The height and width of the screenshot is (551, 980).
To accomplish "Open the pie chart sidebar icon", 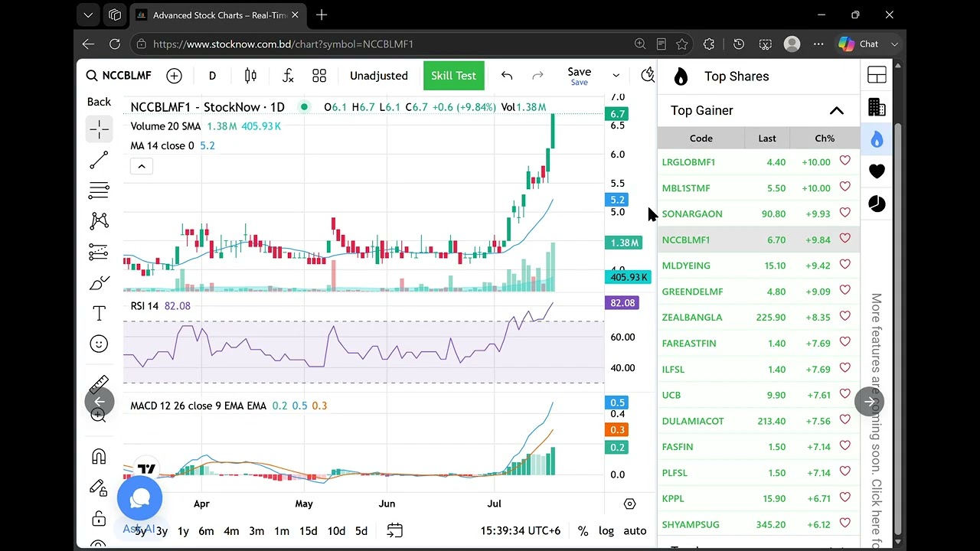I will 877,204.
